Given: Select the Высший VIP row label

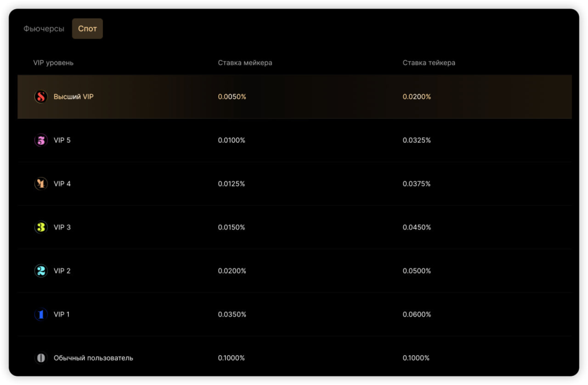Looking at the screenshot, I should coord(73,97).
